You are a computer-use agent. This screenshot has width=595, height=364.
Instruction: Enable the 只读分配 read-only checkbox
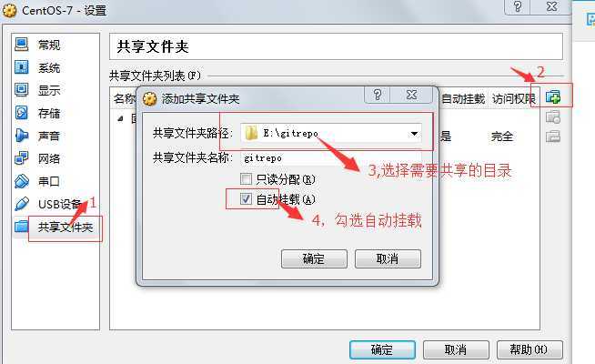(x=246, y=178)
